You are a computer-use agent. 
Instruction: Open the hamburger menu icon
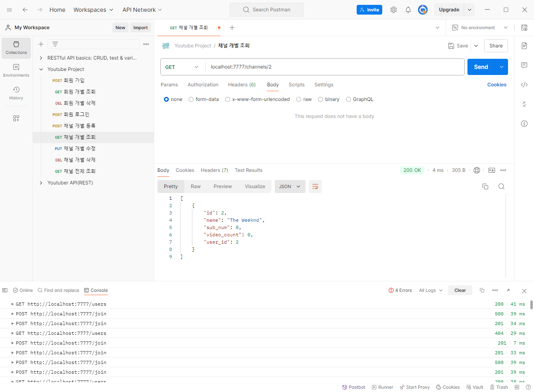[x=9, y=10]
